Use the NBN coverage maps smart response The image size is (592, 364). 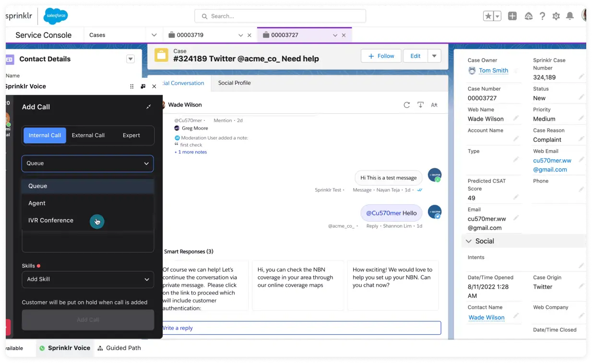click(x=298, y=286)
